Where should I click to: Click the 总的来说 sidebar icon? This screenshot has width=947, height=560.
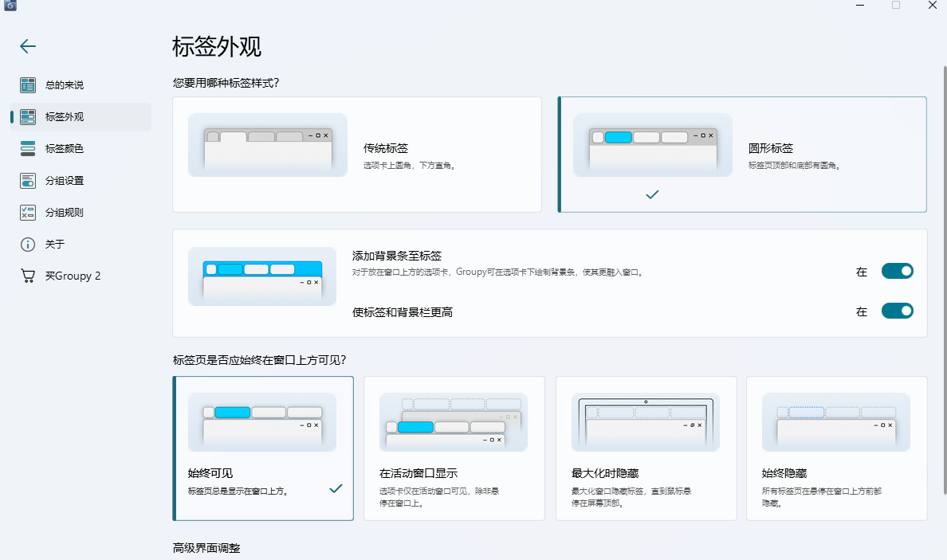tap(28, 85)
